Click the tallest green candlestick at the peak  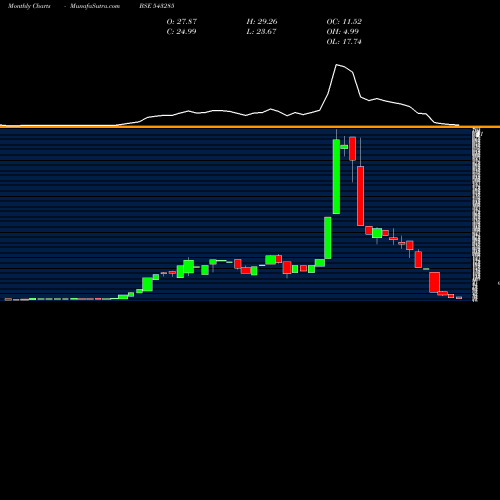(336, 176)
